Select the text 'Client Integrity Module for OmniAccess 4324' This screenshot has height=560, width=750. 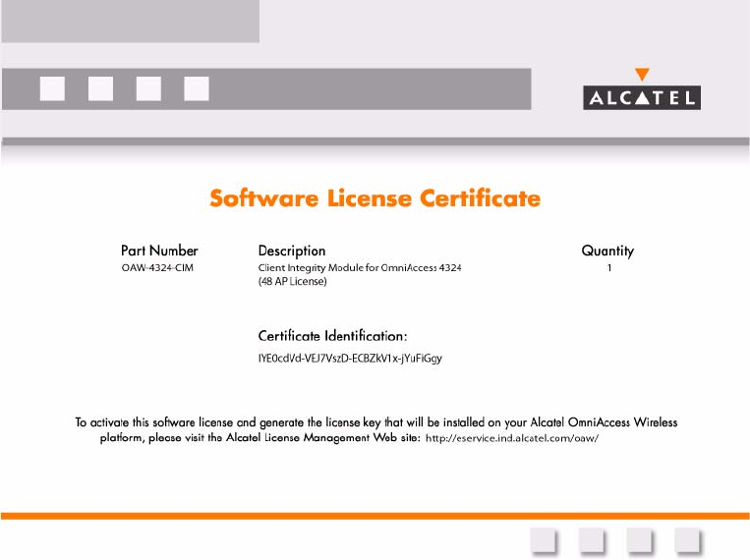pyautogui.click(x=360, y=268)
